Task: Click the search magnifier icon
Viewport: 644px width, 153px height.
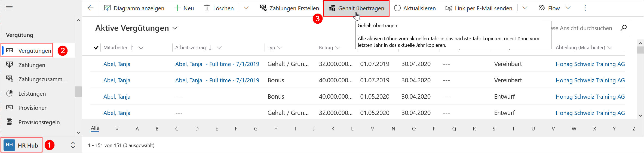Action: [623, 28]
